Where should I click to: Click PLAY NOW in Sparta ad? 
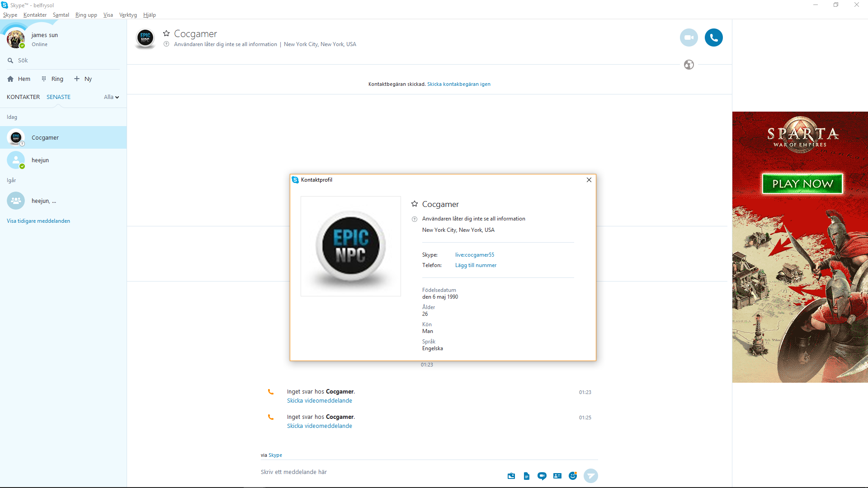pos(802,184)
